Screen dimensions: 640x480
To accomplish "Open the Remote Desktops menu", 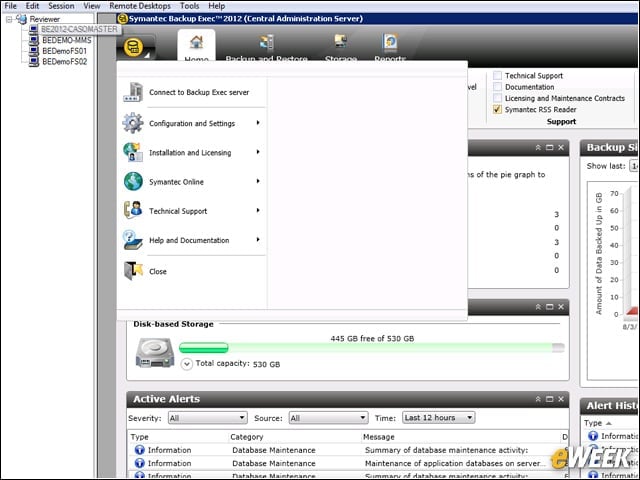I will [x=140, y=6].
